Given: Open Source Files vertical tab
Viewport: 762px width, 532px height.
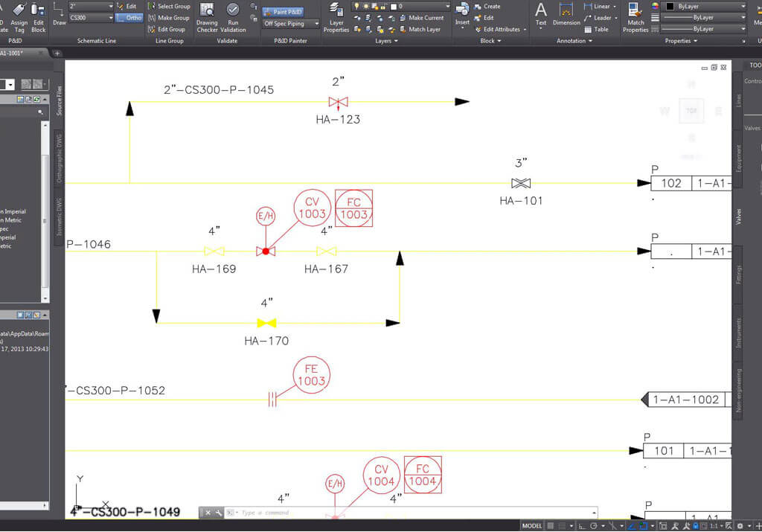Looking at the screenshot, I should click(x=59, y=100).
